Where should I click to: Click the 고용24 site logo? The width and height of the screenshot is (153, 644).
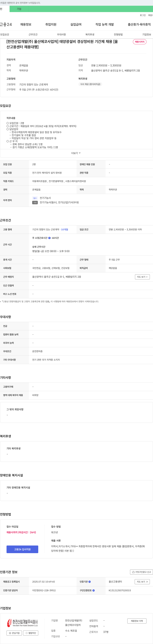(6, 24)
